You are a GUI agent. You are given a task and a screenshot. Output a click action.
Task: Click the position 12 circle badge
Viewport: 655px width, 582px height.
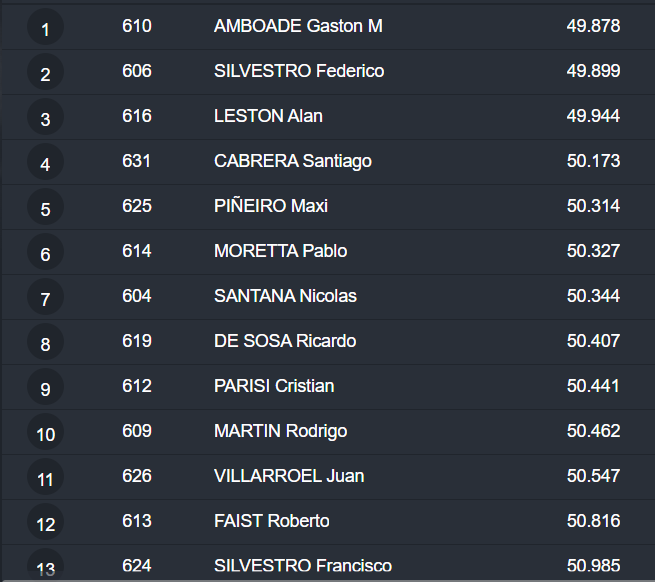[45, 524]
